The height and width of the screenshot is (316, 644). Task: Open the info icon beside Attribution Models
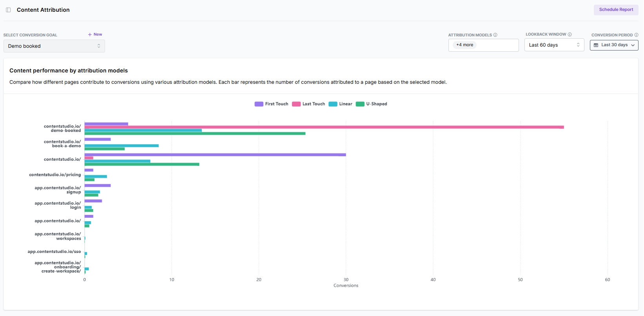pos(495,35)
